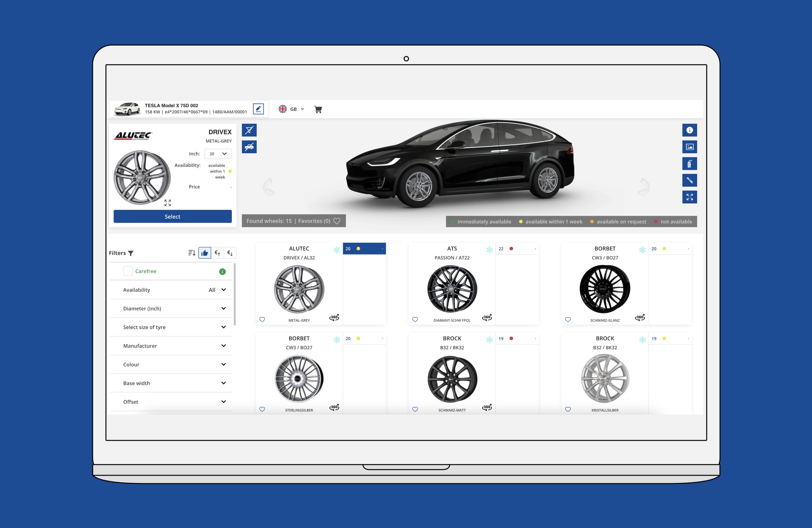This screenshot has height=528, width=812.
Task: Click the Found wheels: 15 label
Action: point(269,221)
